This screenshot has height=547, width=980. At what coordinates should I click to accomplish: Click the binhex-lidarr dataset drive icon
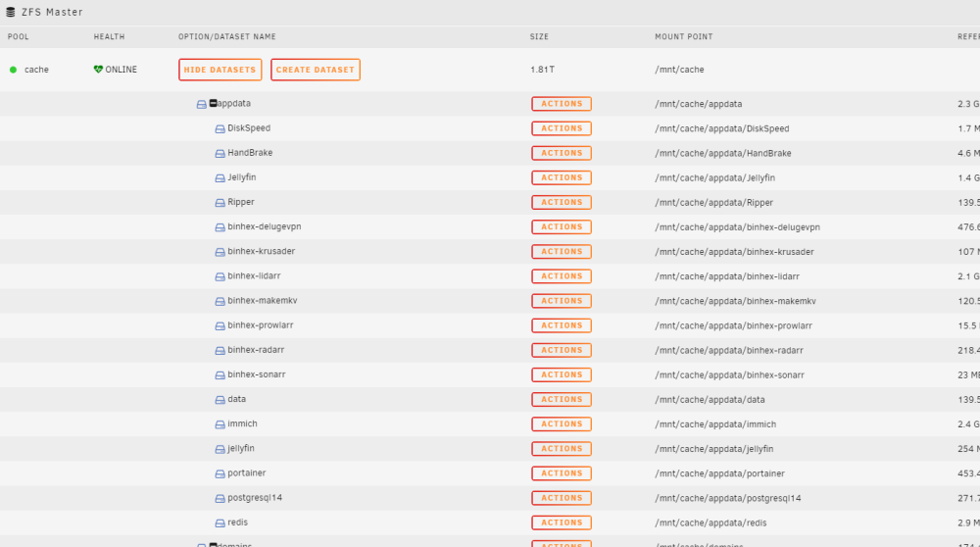tap(220, 276)
